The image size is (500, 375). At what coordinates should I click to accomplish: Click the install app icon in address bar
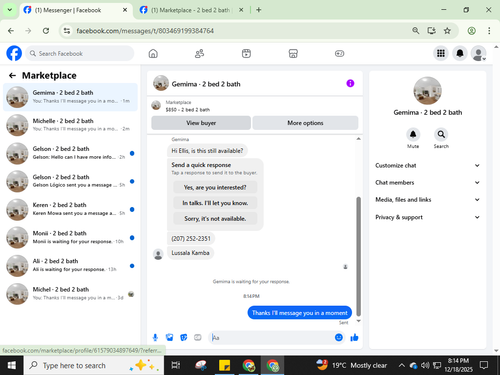coord(431,31)
